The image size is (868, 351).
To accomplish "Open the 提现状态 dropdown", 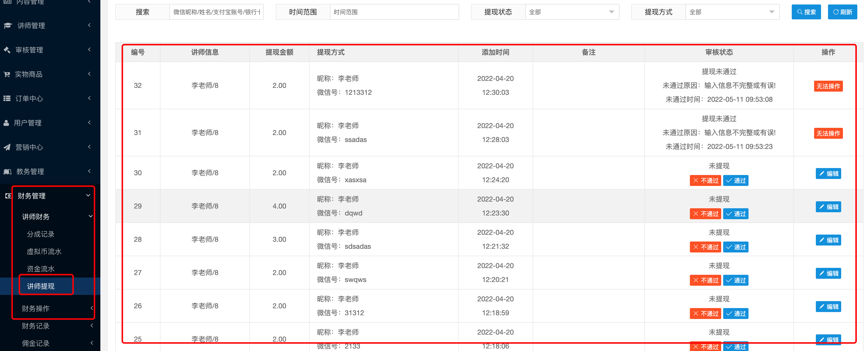I will tap(572, 12).
